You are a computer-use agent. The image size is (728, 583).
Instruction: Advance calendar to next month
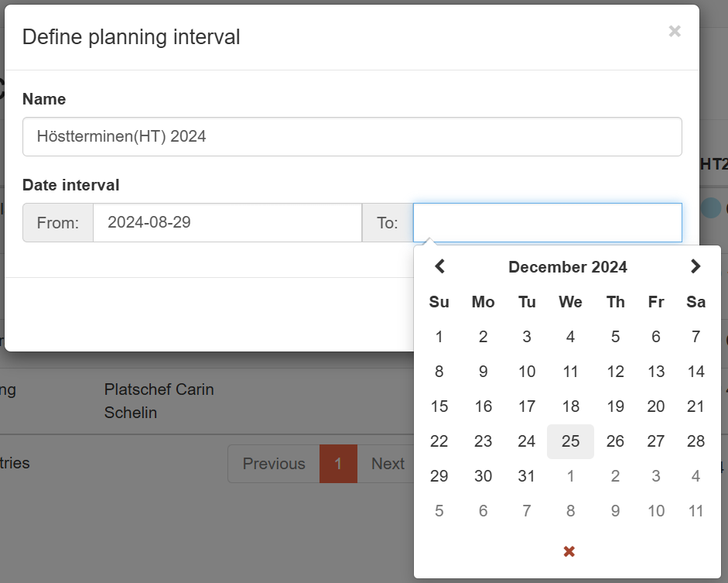coord(695,266)
